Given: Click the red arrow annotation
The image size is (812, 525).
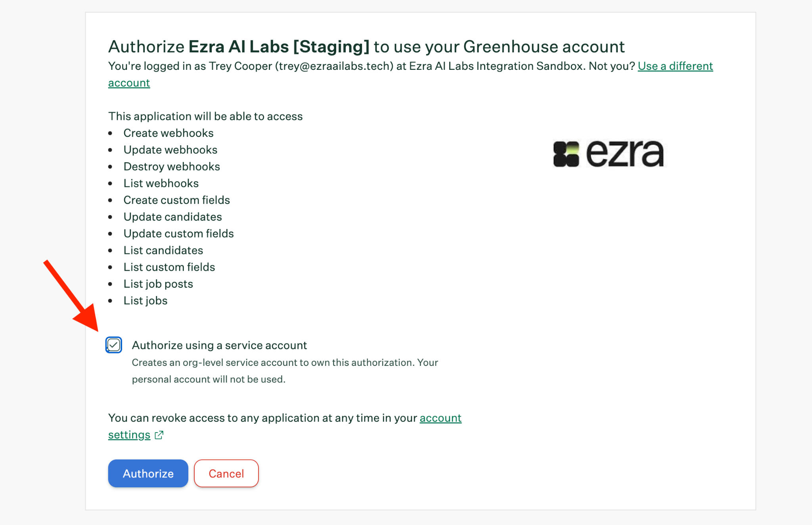Looking at the screenshot, I should 71,296.
